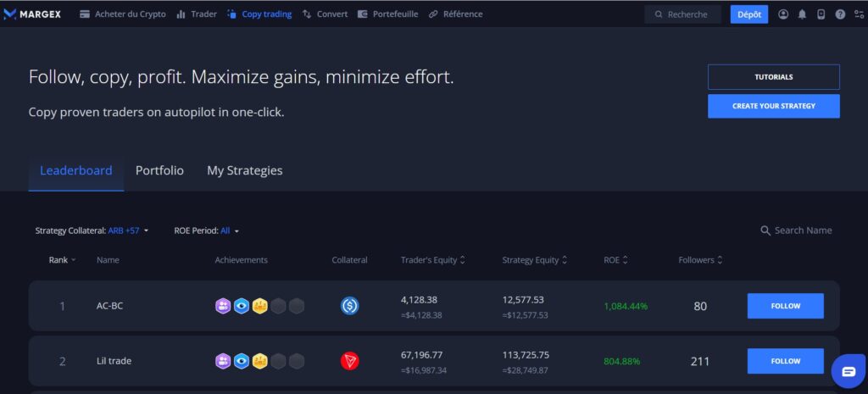Click Lil trade trader's equity 67,196.77

pos(422,355)
